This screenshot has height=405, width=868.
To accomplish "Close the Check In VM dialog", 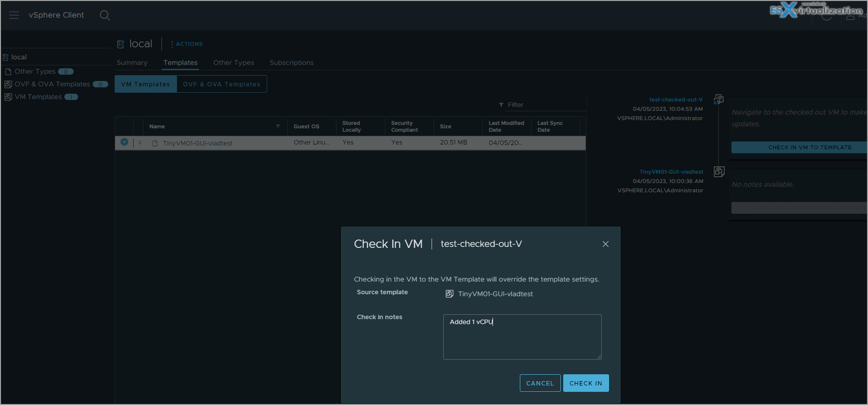I will 606,244.
